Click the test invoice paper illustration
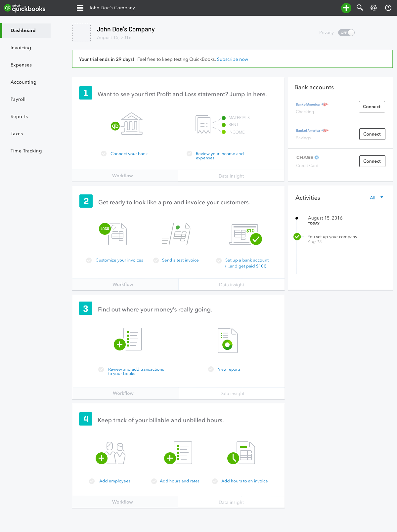This screenshot has height=532, width=397. pyautogui.click(x=176, y=234)
